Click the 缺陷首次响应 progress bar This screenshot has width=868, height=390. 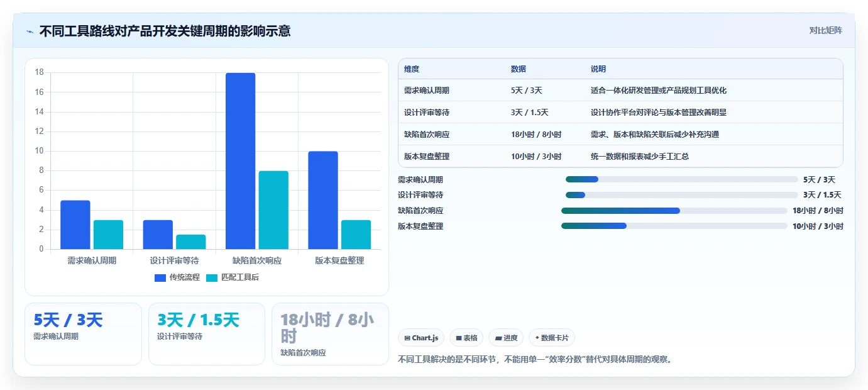(x=674, y=211)
